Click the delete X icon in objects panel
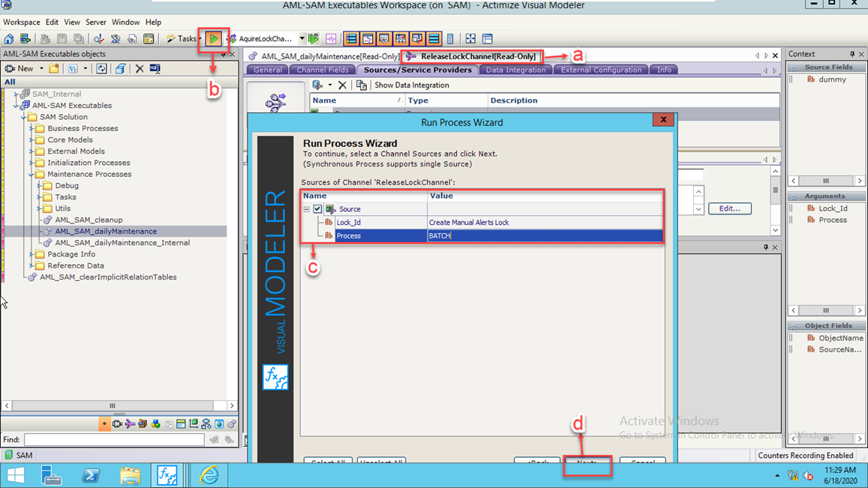The height and width of the screenshot is (488, 868). tap(140, 69)
